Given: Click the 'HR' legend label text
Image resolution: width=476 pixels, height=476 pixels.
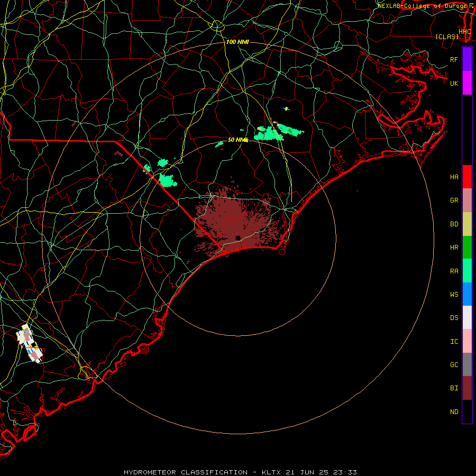Looking at the screenshot, I should (x=454, y=248).
